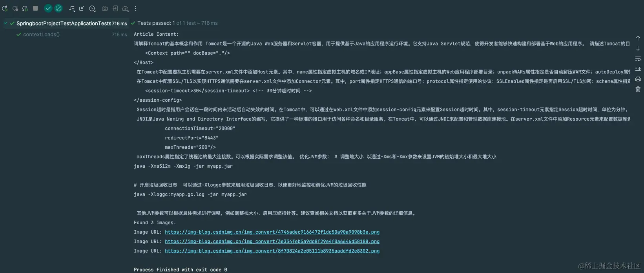
Task: Open the image URL ending in fd2e8302.png
Action: click(x=272, y=251)
